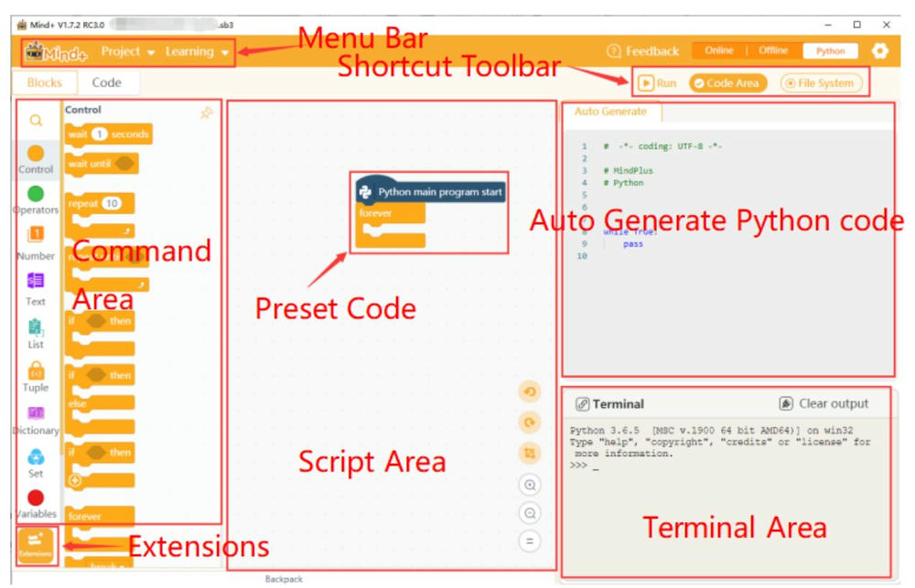Zoom out the script area
The image size is (915, 588).
(x=530, y=513)
